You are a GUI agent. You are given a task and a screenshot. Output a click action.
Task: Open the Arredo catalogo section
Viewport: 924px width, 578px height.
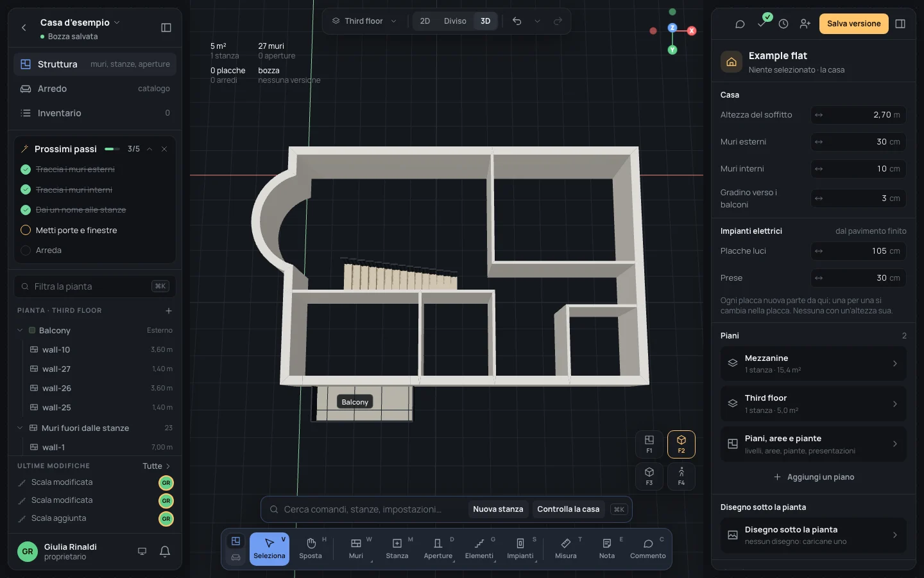[95, 89]
